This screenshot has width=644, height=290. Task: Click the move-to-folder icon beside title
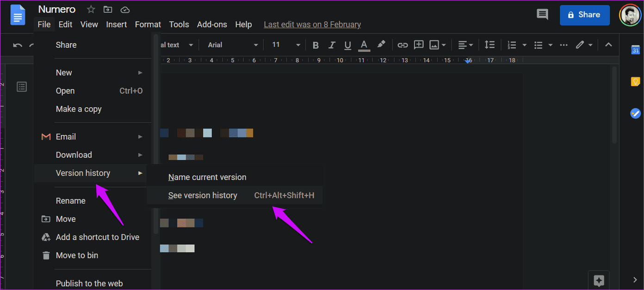tap(108, 10)
